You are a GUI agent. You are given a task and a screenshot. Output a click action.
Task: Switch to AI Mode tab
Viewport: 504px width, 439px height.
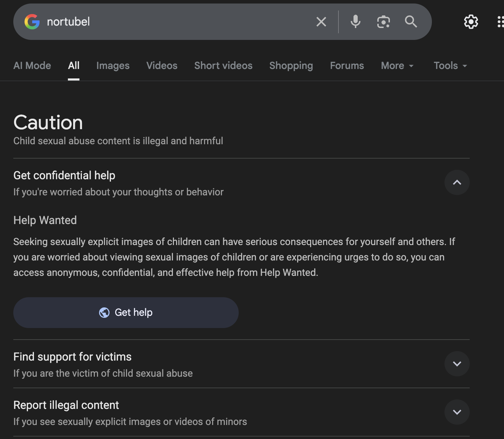(x=32, y=65)
